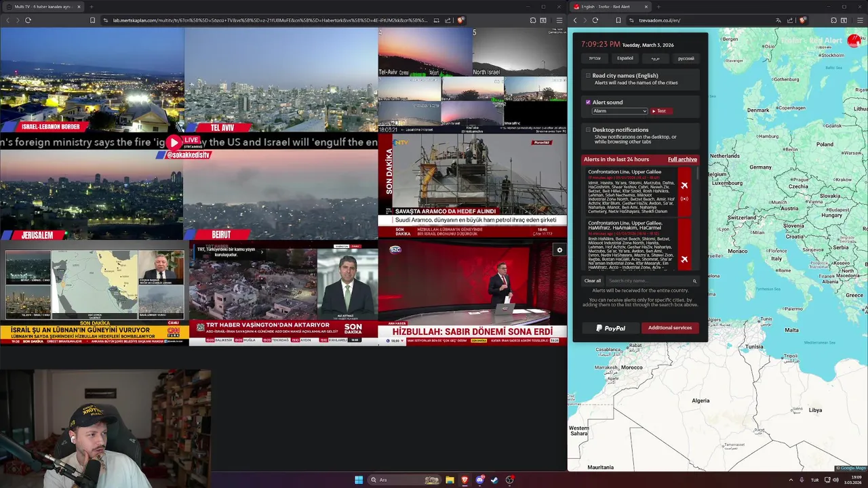Enable Desktop notifications checkbox
The height and width of the screenshot is (488, 868).
point(588,129)
